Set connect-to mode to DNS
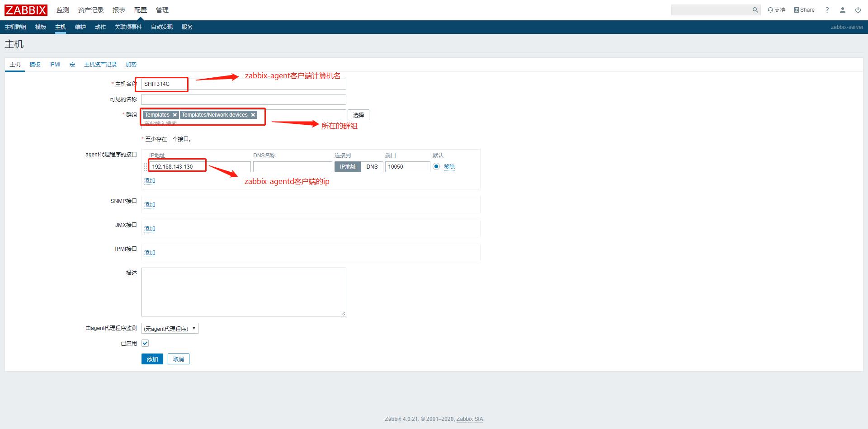Viewport: 868px width, 429px height. (x=372, y=167)
